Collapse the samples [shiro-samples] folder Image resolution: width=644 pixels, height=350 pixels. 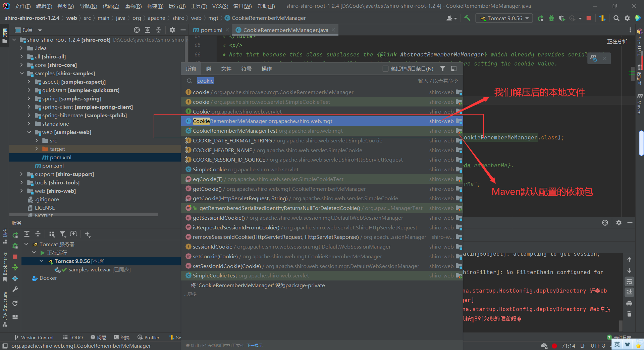pos(21,73)
